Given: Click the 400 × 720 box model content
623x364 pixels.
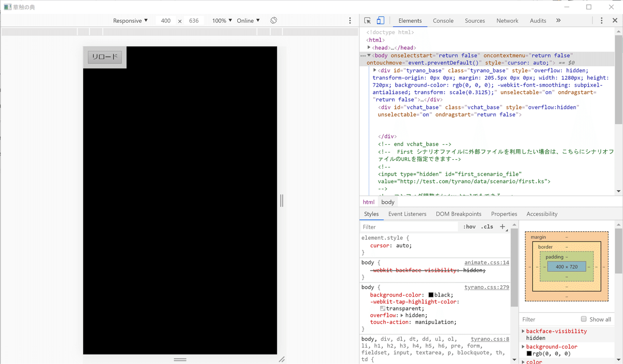Looking at the screenshot, I should (x=566, y=267).
